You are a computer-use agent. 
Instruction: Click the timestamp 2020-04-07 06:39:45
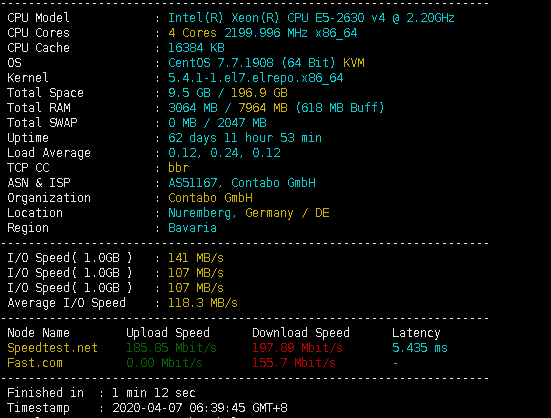coord(179,408)
